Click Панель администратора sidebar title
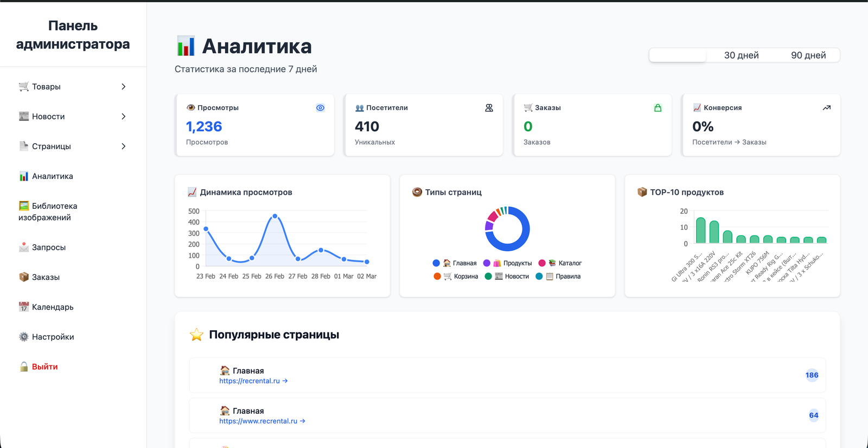Image resolution: width=868 pixels, height=448 pixels. [x=73, y=35]
